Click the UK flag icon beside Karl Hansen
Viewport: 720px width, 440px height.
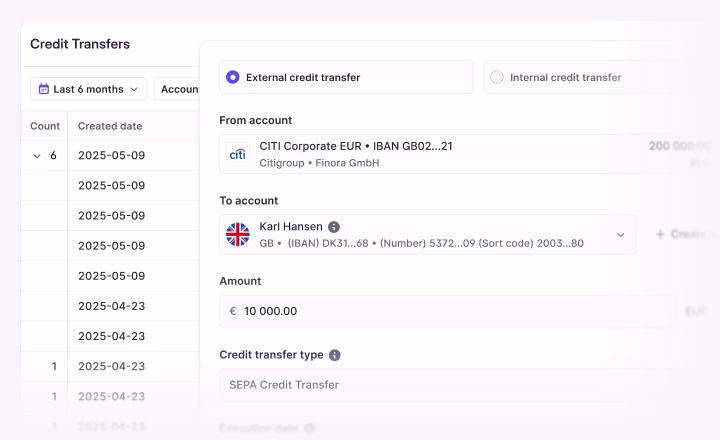pyautogui.click(x=237, y=234)
